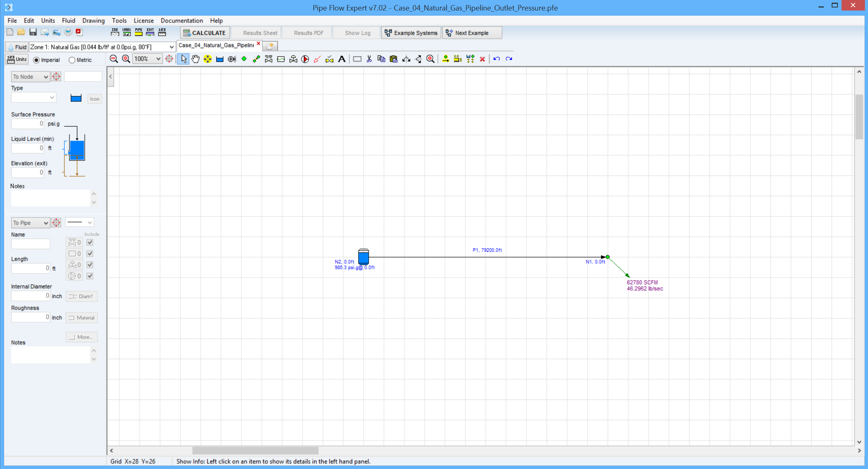This screenshot has width=868, height=469.
Task: Select the Pan tool in toolbar
Action: [x=196, y=58]
